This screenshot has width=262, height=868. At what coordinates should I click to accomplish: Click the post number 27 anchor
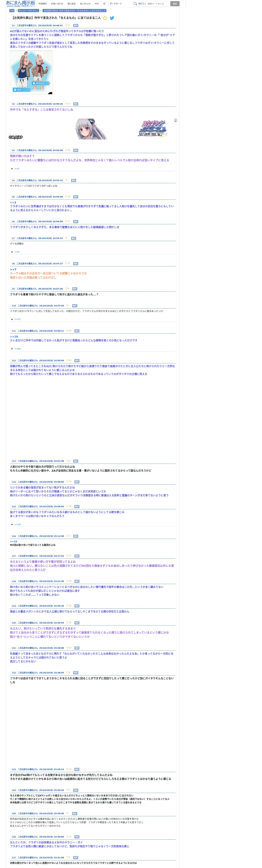14,858
